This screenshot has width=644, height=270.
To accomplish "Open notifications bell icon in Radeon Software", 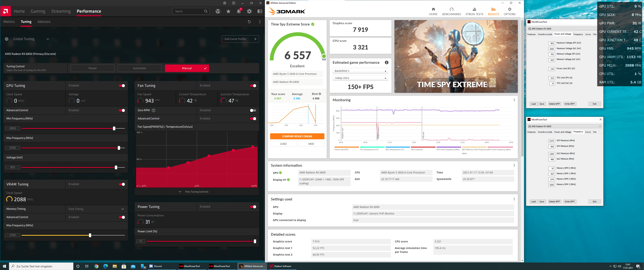I will pyautogui.click(x=239, y=11).
